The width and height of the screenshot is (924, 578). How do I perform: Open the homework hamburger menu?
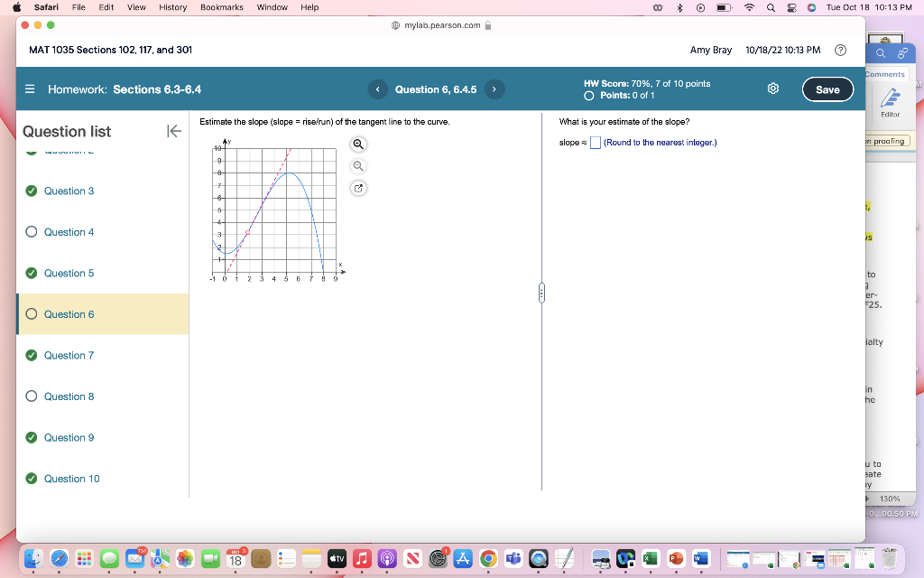point(30,89)
